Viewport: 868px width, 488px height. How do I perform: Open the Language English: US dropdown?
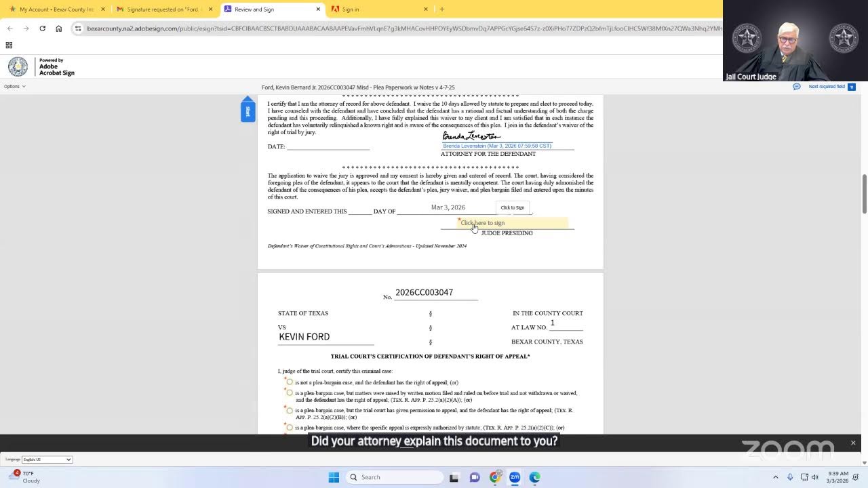click(47, 460)
